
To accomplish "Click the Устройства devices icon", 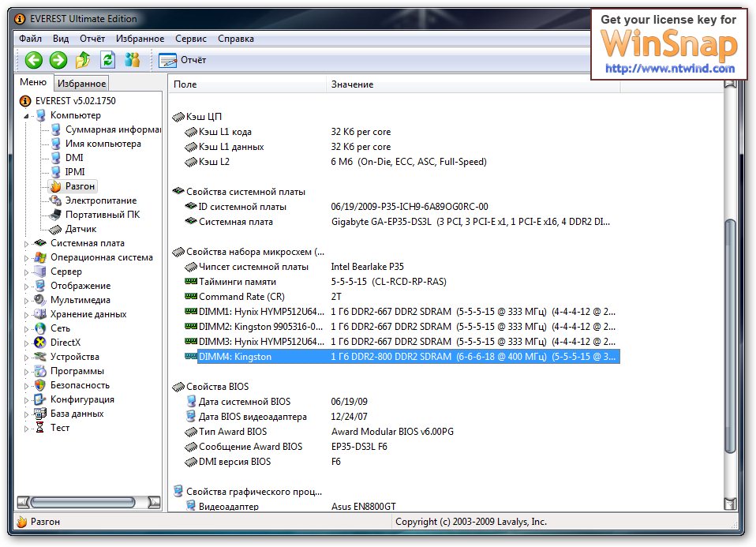I will 40,357.
